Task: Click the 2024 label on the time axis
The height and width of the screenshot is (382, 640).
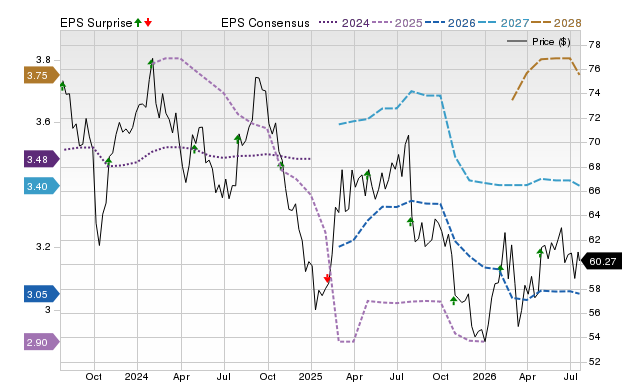Action: coord(136,376)
